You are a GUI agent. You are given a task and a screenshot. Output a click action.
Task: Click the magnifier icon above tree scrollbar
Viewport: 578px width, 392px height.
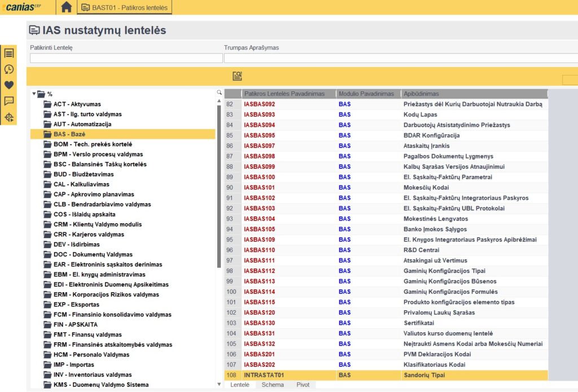(x=219, y=93)
